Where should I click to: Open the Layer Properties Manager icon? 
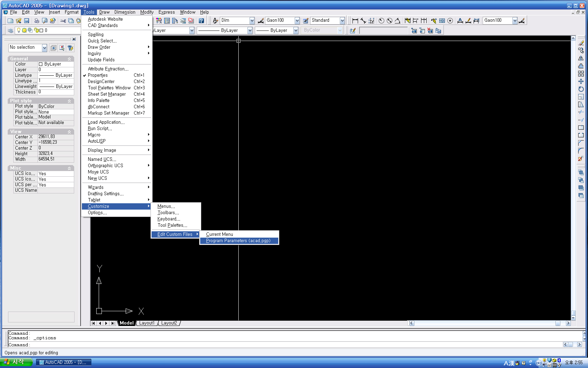[x=10, y=30]
